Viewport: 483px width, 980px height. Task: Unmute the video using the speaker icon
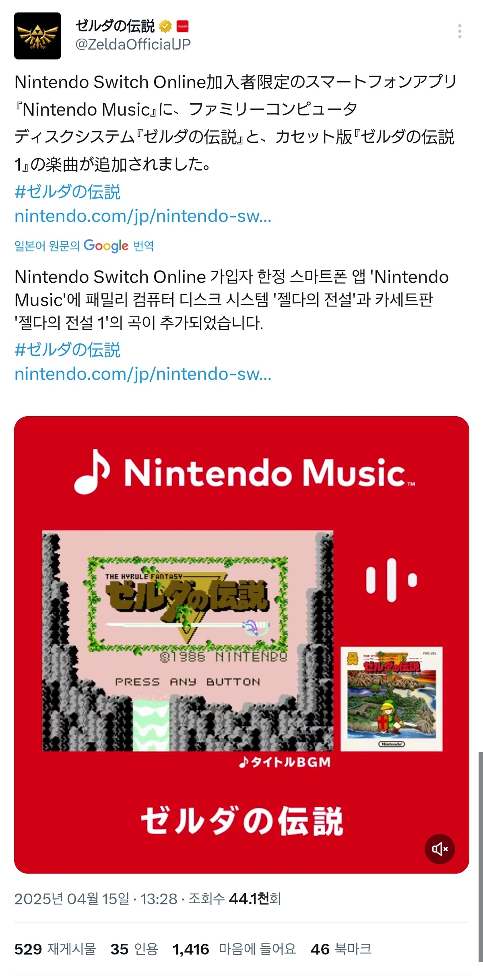(440, 849)
